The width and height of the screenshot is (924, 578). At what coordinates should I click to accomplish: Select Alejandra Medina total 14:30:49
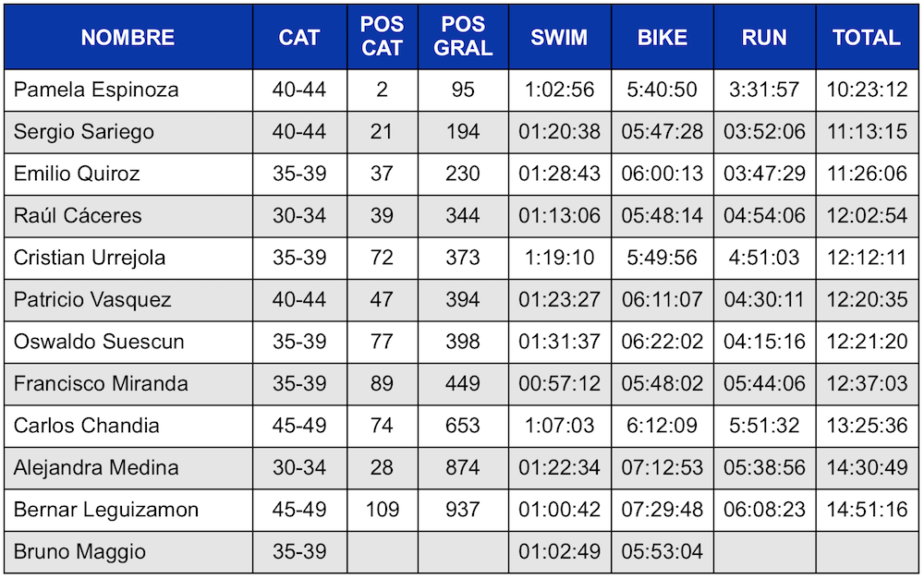tap(867, 467)
